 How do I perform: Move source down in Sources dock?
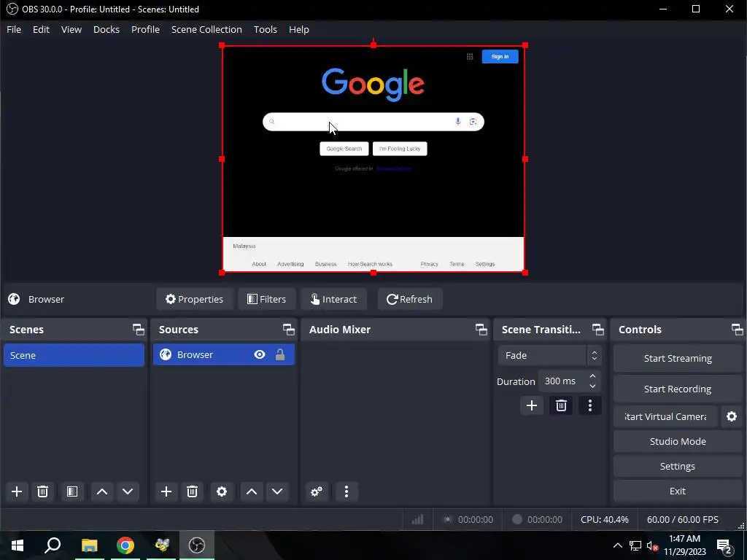277,491
